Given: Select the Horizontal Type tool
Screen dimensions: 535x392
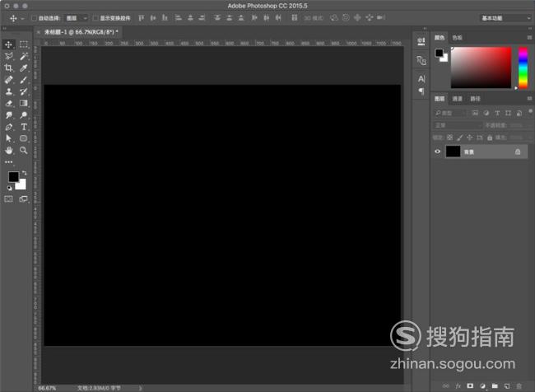Looking at the screenshot, I should [24, 127].
